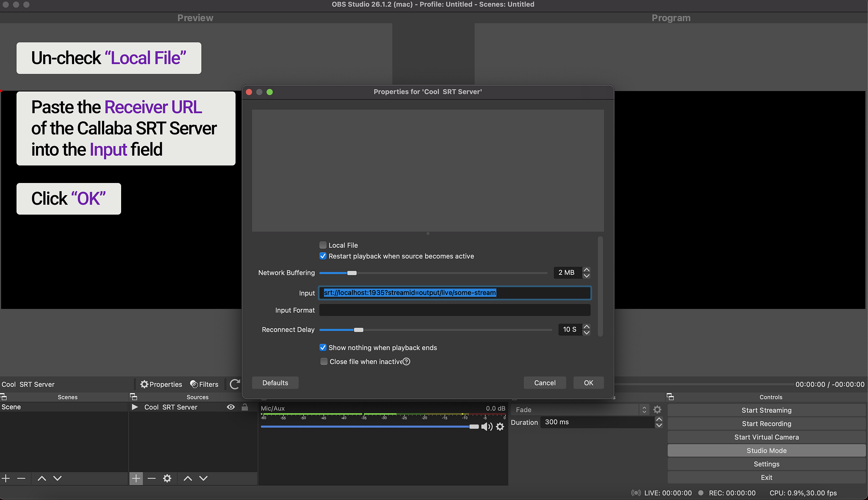Click the Preview pane label
The height and width of the screenshot is (500, 868).
click(x=195, y=18)
